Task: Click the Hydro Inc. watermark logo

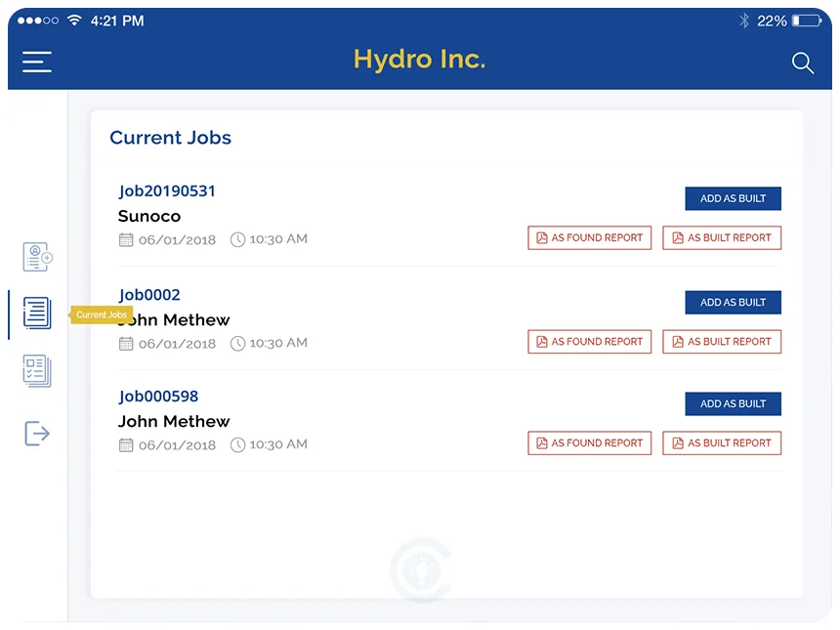Action: click(420, 569)
